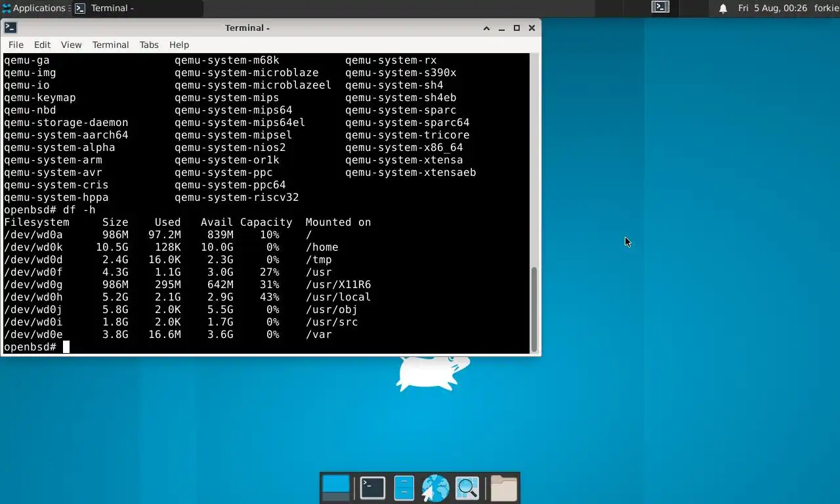Open File Manager cabinet icon in dock
Viewport: 840px width, 504px height.
(x=404, y=488)
